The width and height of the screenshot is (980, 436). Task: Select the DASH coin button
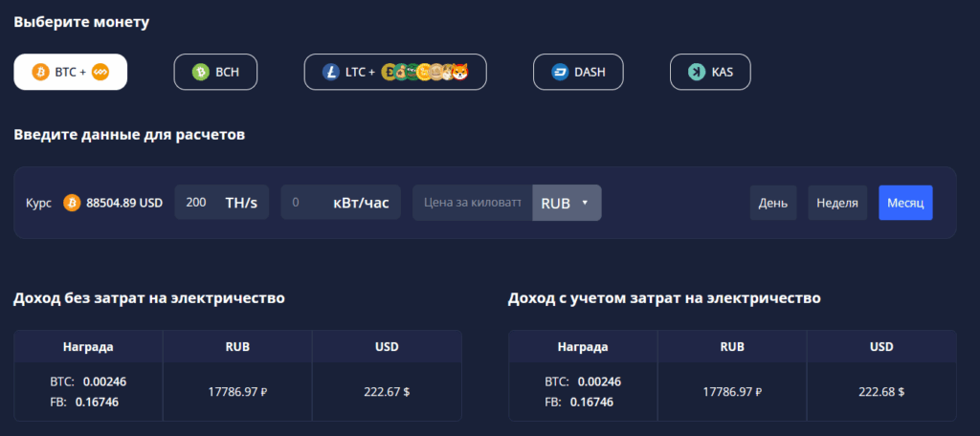(x=577, y=72)
